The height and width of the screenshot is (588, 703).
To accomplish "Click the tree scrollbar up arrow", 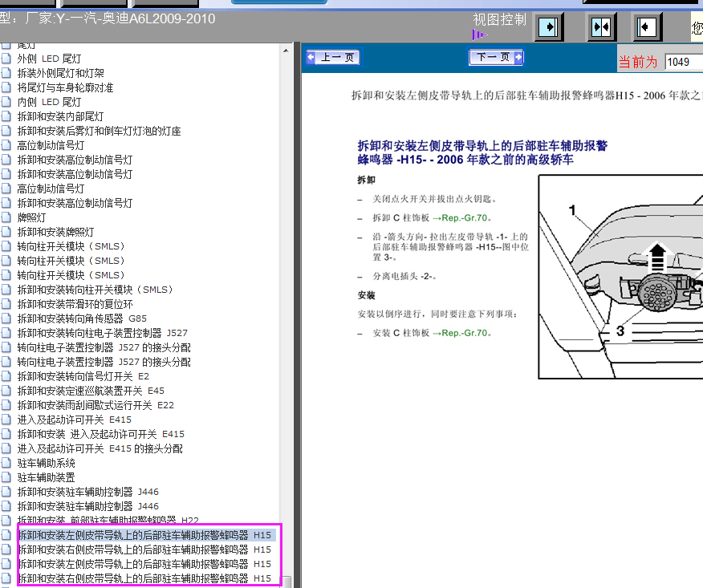I will click(x=286, y=51).
